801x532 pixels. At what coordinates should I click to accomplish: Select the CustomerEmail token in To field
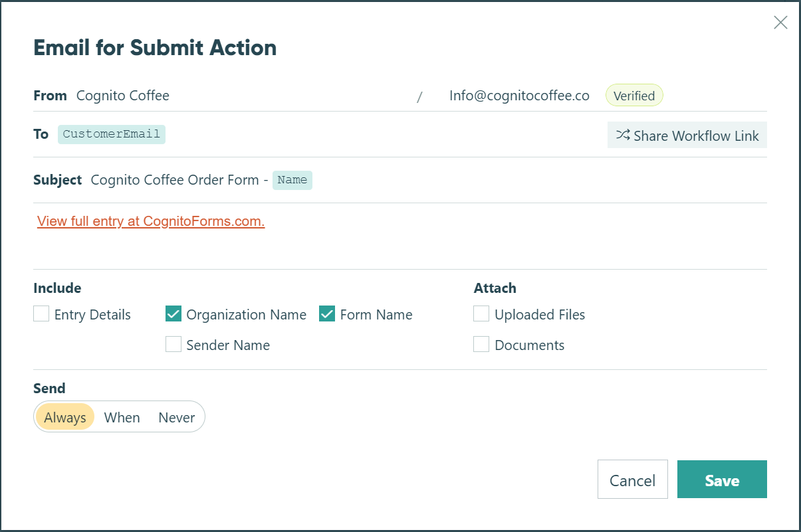[x=112, y=134]
